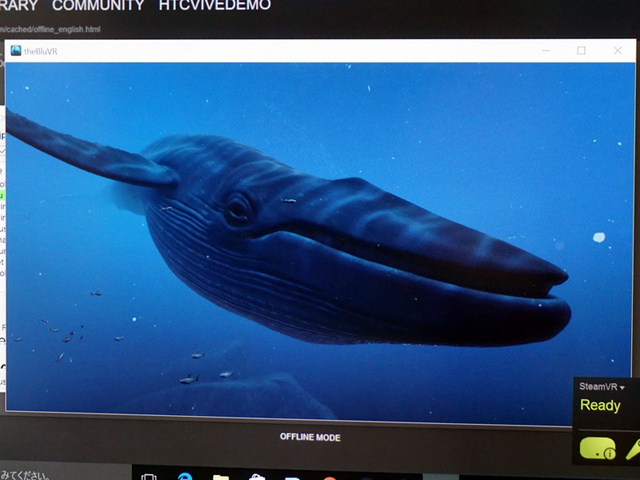Click the Ready status text in SteamVR
This screenshot has height=480, width=640.
(600, 405)
